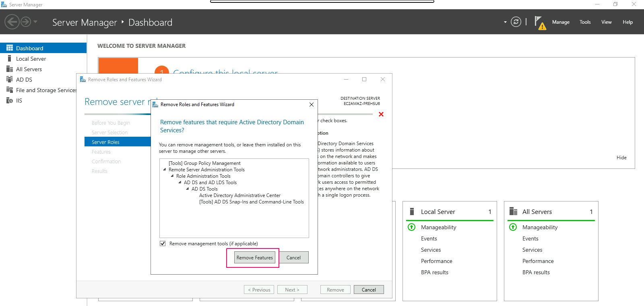Click the Results wizard step

coord(99,171)
